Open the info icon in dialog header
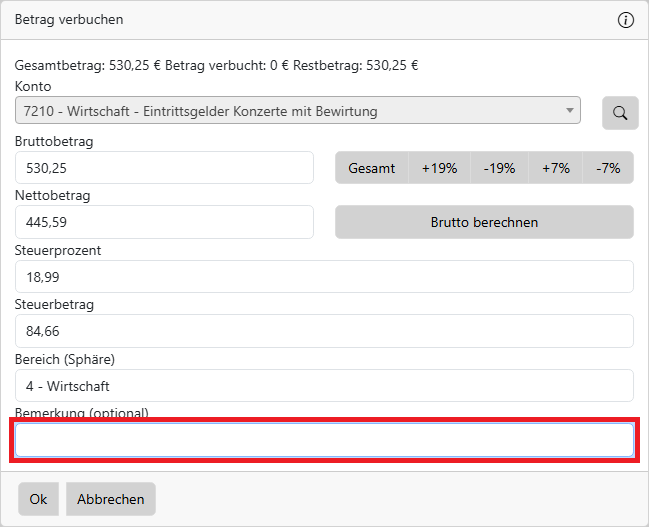Screen dimensions: 649x527 tap(626, 20)
